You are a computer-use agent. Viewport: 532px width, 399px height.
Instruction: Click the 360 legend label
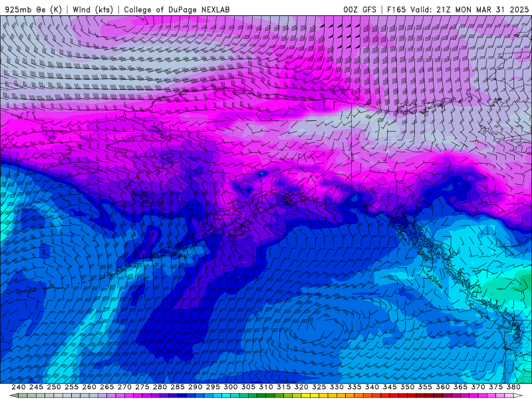(x=442, y=387)
